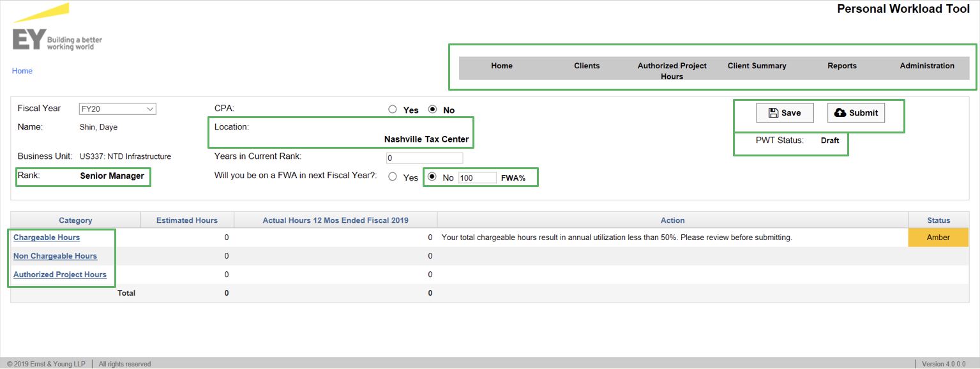This screenshot has height=369, width=980.
Task: Click the Personal Workload Tool title
Action: pos(903,9)
